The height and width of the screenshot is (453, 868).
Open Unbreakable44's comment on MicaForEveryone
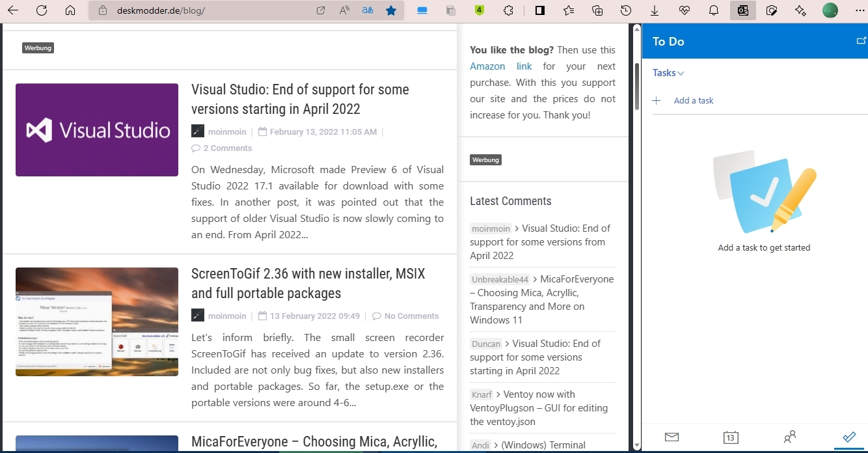click(x=542, y=299)
